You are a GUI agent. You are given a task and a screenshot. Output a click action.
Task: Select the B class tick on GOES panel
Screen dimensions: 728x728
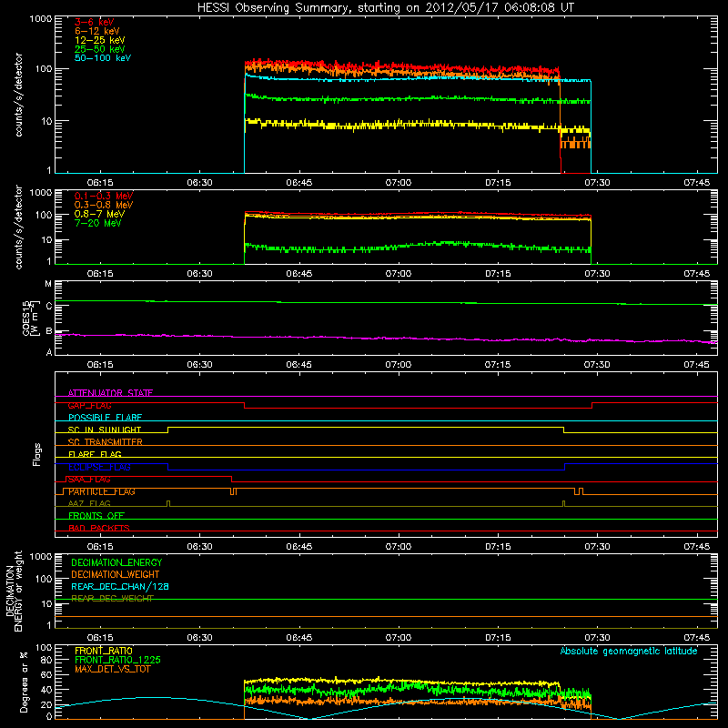point(49,331)
